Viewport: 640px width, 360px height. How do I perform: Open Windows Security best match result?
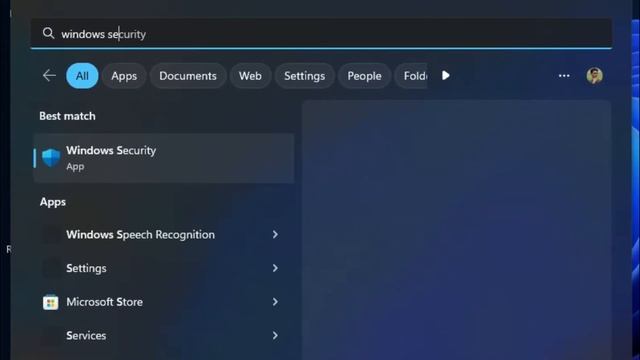point(164,158)
